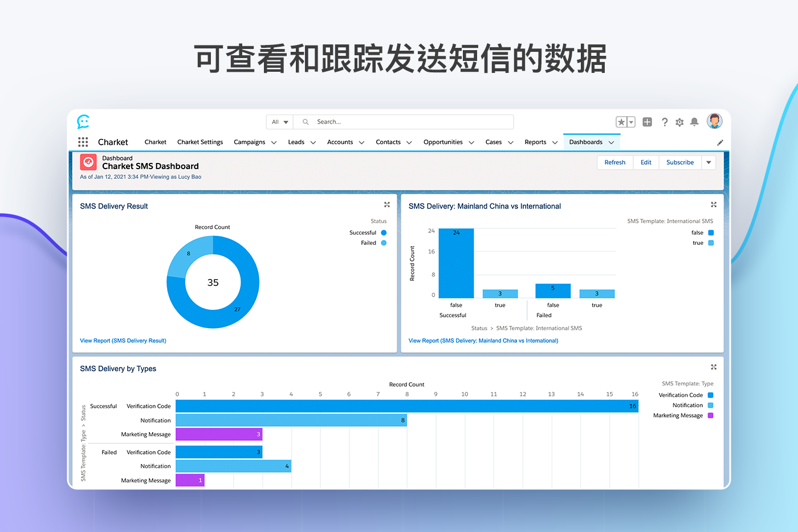Click the true legend swatch
The image size is (798, 532).
(711, 243)
